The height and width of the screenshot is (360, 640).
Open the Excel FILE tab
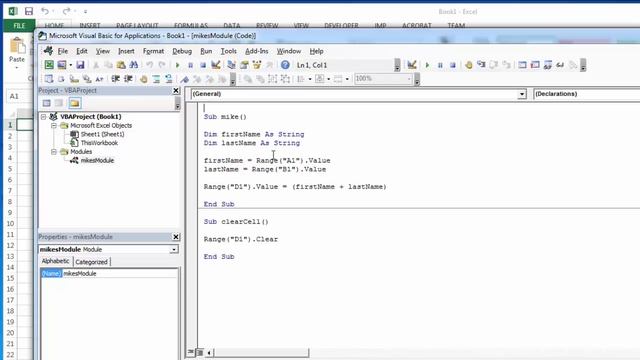pos(19,25)
